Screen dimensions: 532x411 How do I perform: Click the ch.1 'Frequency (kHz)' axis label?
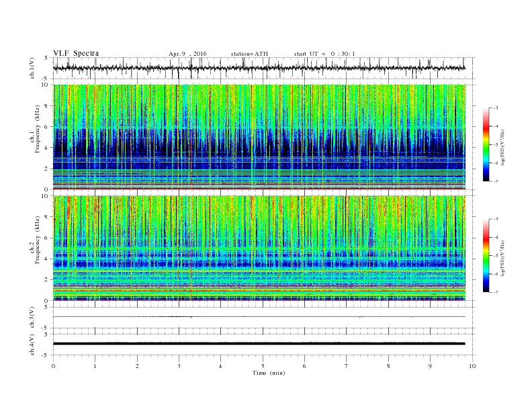click(x=37, y=129)
